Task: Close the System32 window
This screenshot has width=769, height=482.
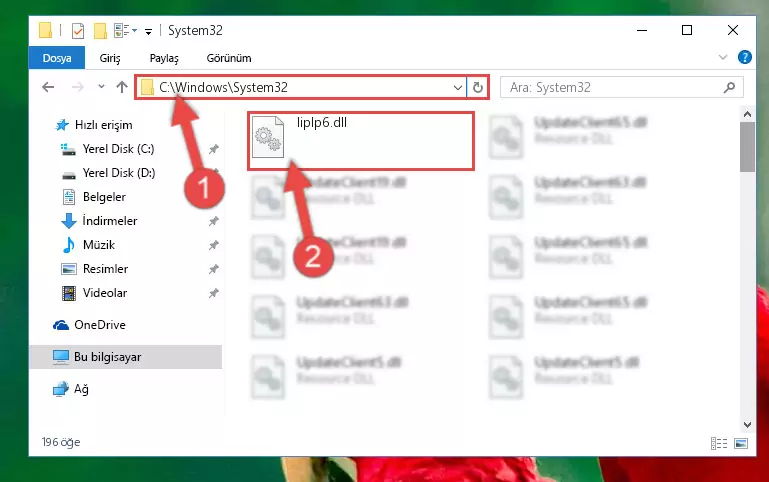Action: [x=733, y=30]
